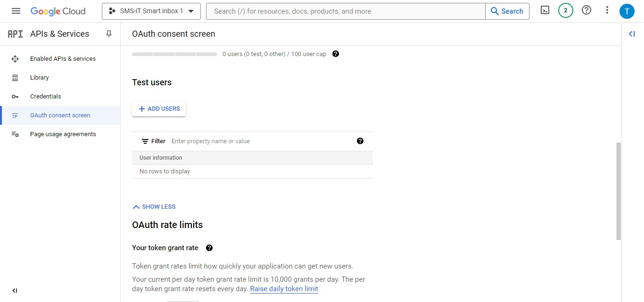Collapse the section via SHOW LESS
Screen dimensions: 644x302
pos(154,206)
